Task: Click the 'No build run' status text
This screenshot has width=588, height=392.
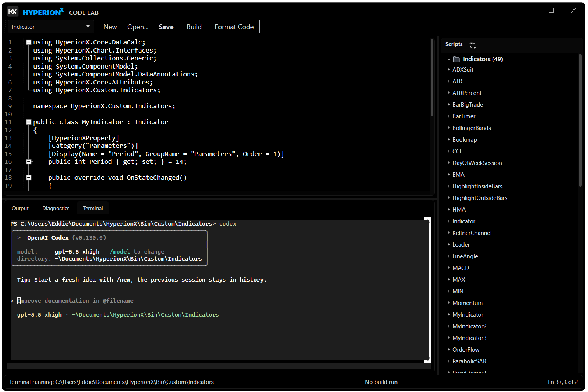Action: [381, 382]
